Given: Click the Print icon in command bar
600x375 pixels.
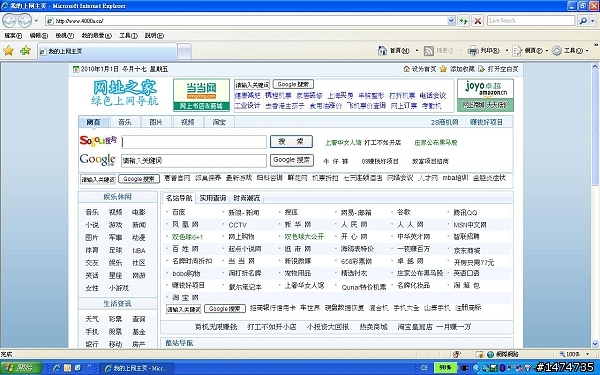Looking at the screenshot, I should [x=473, y=51].
